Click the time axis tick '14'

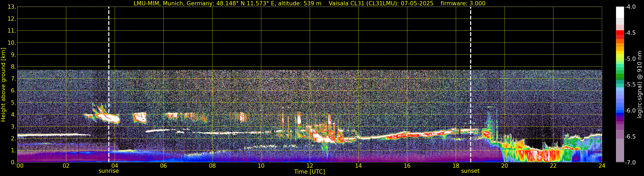[358, 166]
